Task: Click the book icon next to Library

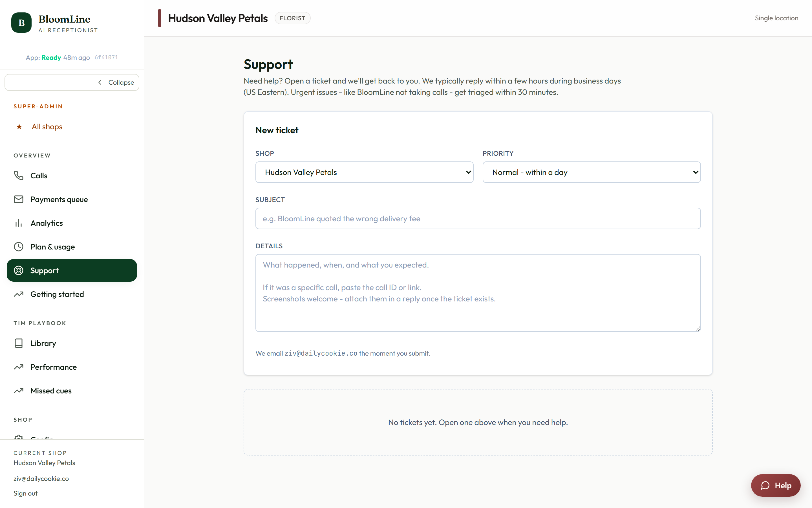Action: click(18, 343)
